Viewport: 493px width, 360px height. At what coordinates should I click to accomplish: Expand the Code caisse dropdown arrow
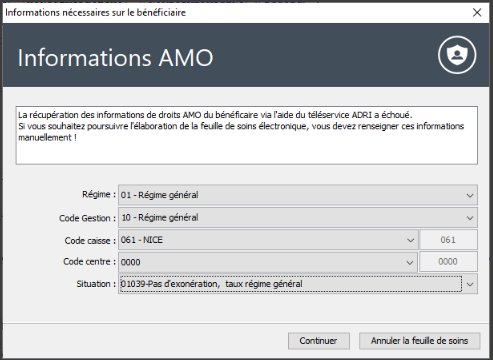410,240
